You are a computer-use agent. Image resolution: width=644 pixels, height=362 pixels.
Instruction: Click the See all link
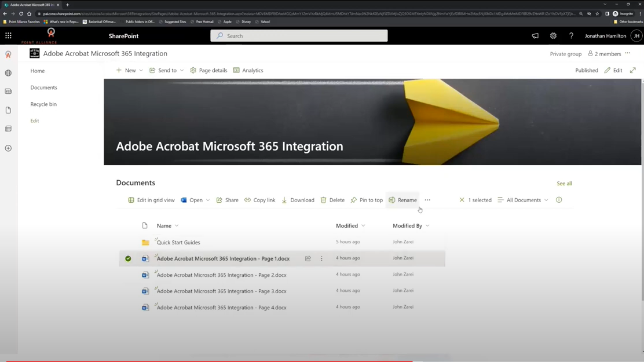pyautogui.click(x=564, y=184)
